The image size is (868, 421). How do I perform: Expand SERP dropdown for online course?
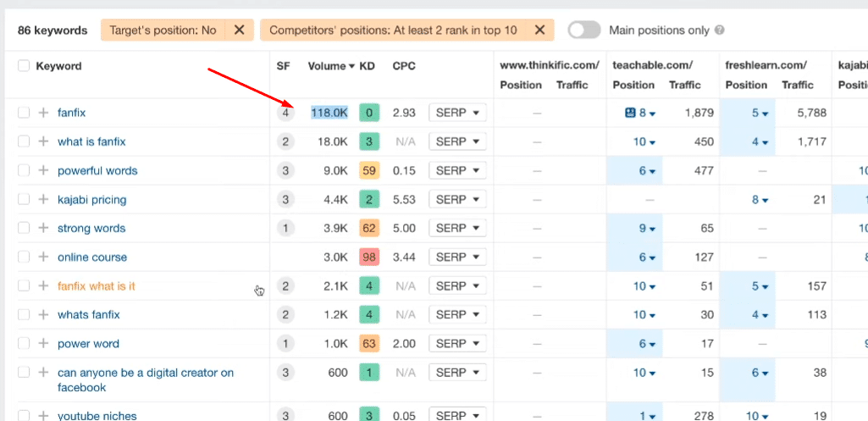pos(457,258)
